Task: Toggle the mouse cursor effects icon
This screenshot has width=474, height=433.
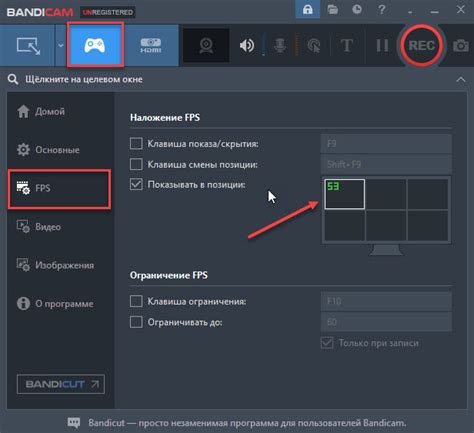Action: [314, 46]
